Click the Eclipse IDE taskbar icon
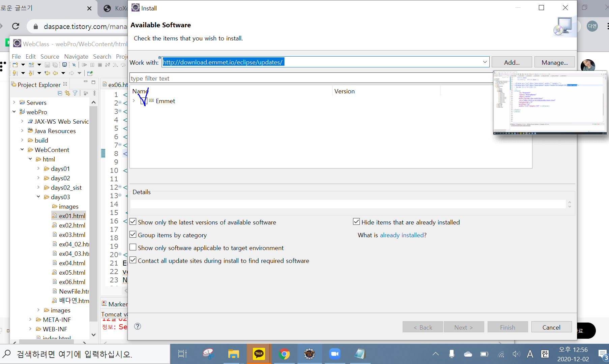The image size is (609, 364). (x=309, y=354)
